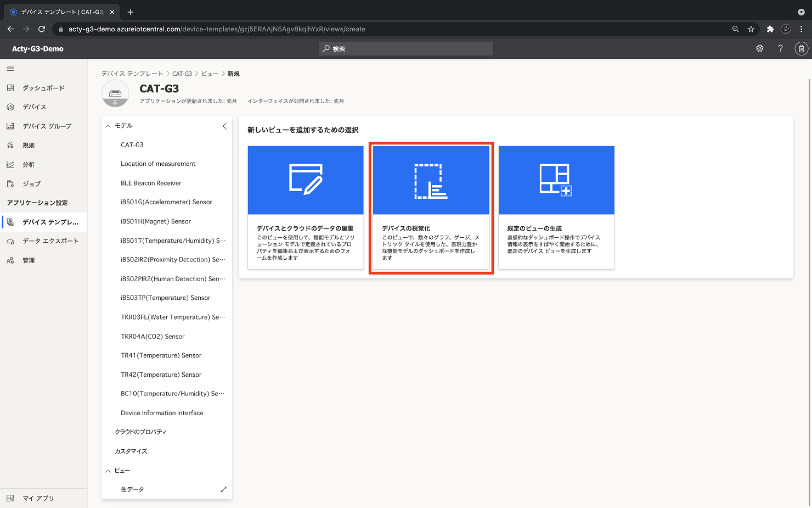812x508 pixels.
Task: Toggle the hamburger navigation menu
Action: (10, 69)
